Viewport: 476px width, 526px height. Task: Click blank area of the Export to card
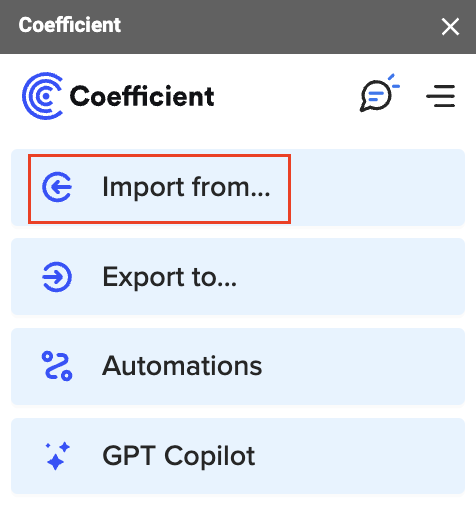point(351,277)
